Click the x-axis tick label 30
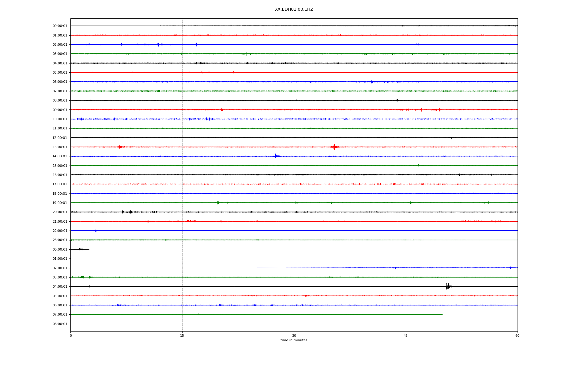 294,335
